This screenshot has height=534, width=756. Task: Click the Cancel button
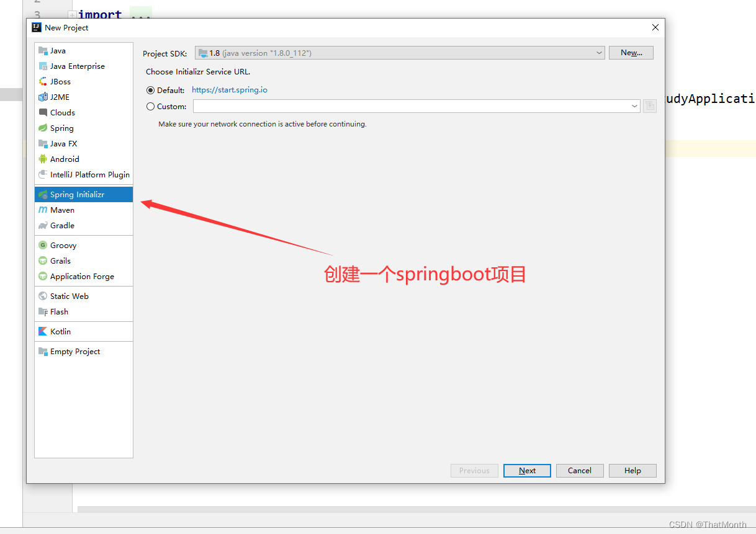tap(580, 471)
